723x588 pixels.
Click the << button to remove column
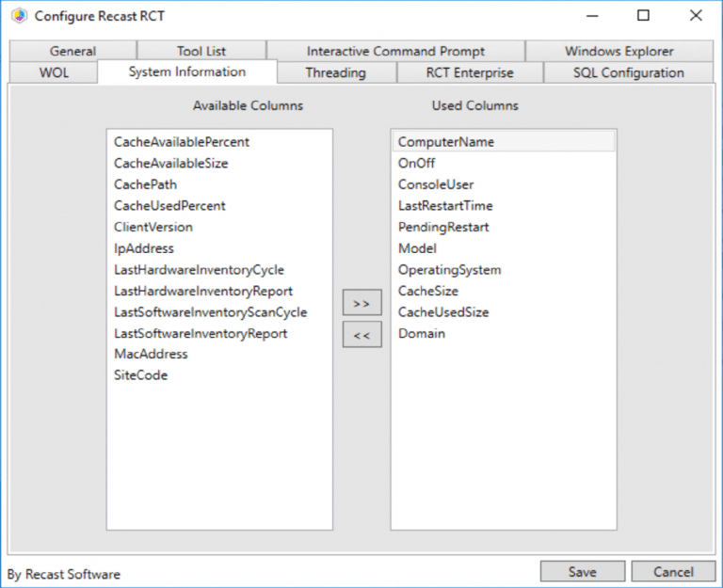pyautogui.click(x=361, y=335)
